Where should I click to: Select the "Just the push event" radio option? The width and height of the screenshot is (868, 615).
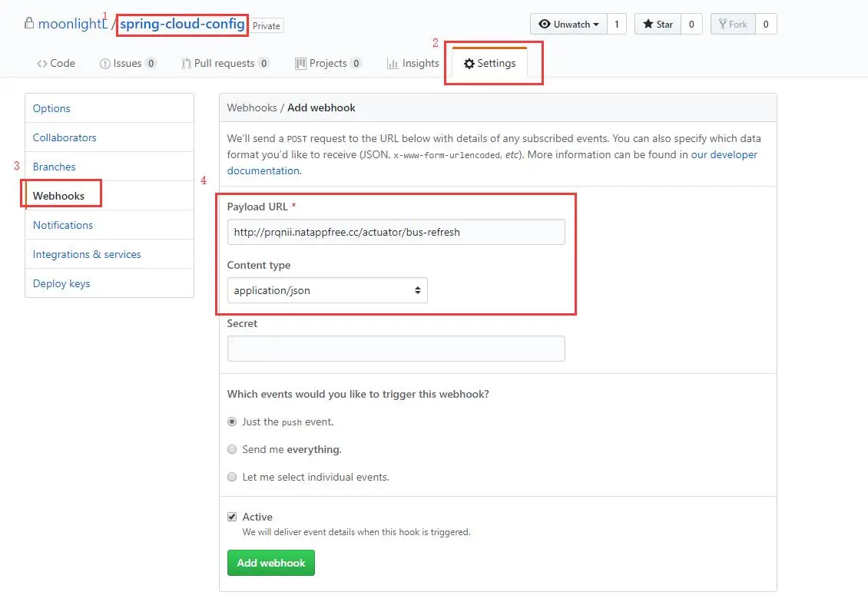(232, 422)
